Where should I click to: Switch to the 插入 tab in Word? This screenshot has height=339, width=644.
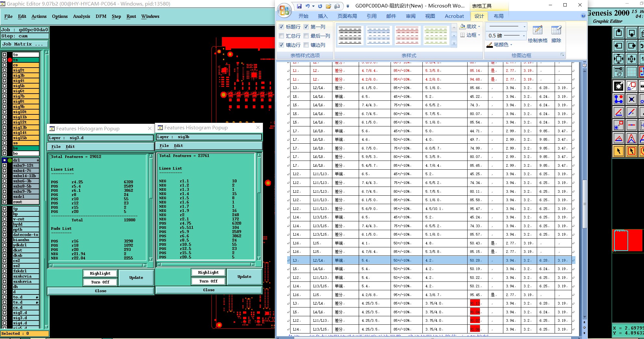pyautogui.click(x=323, y=16)
